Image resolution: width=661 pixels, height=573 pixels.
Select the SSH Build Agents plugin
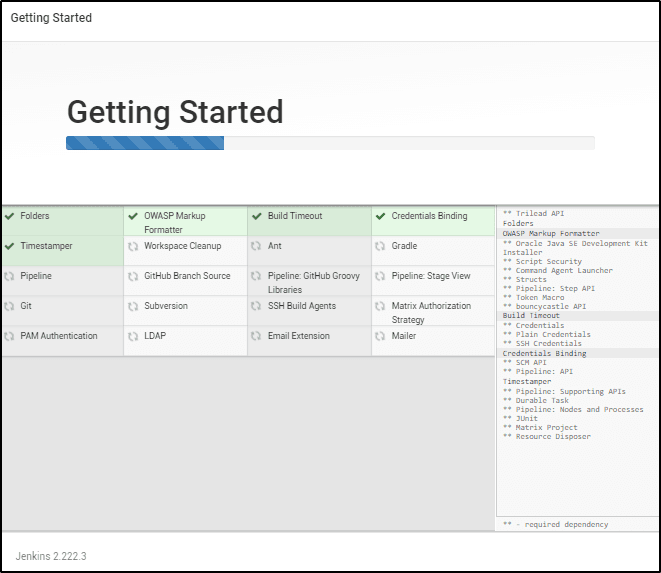coord(301,306)
